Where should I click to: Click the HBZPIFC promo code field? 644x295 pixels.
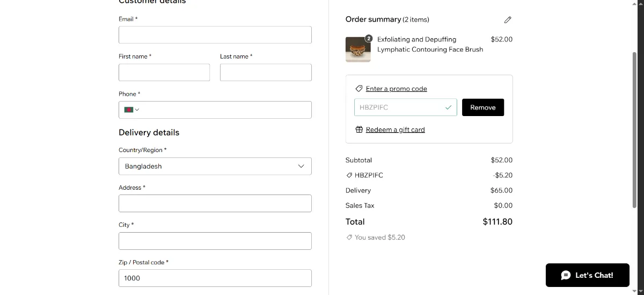(406, 107)
